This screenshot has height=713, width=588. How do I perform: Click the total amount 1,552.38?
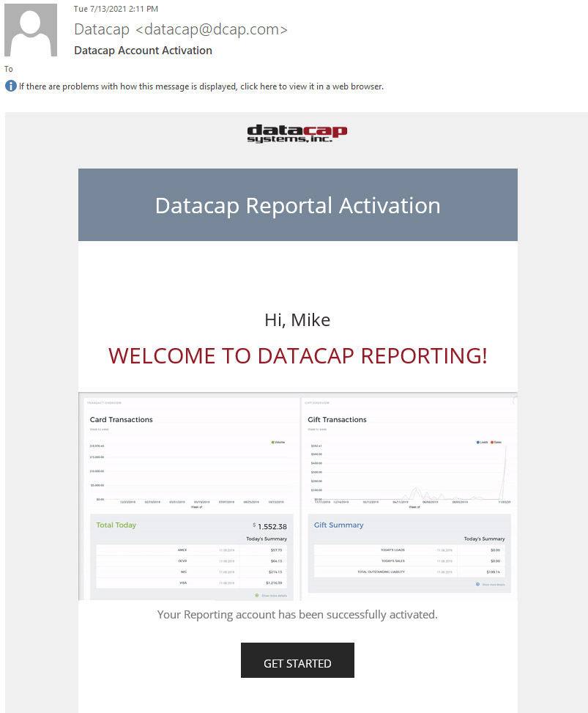point(272,527)
